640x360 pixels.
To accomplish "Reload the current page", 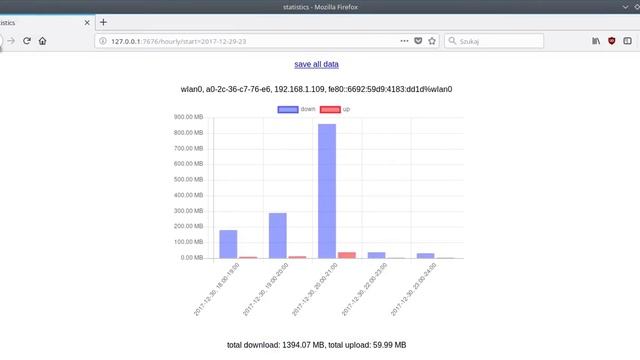I will (x=27, y=41).
